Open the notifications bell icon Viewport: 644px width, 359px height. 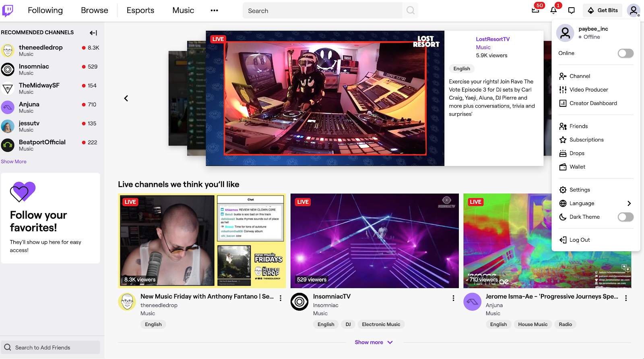[x=553, y=10]
